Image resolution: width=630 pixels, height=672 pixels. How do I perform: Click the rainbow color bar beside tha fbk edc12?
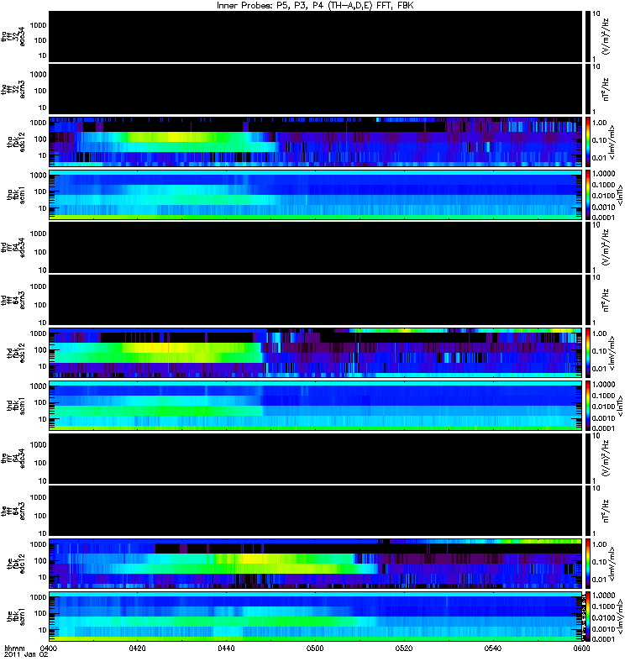click(587, 142)
